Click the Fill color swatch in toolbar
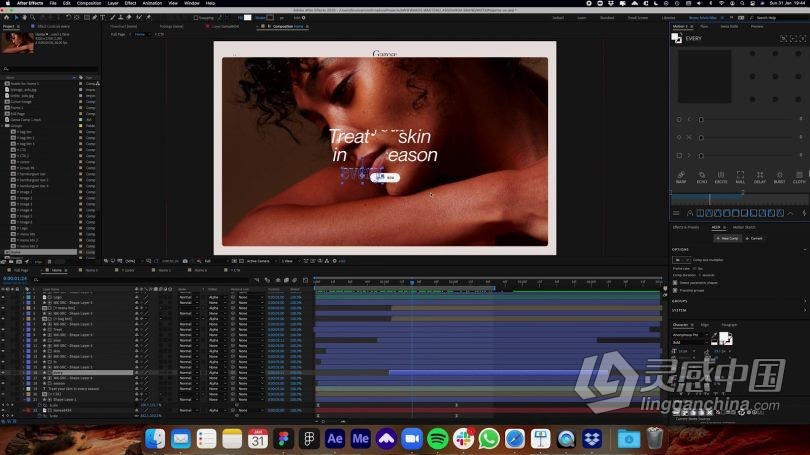This screenshot has height=455, width=810. click(247, 18)
